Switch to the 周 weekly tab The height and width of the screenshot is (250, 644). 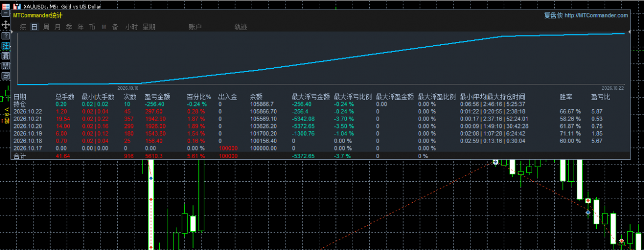pos(46,27)
